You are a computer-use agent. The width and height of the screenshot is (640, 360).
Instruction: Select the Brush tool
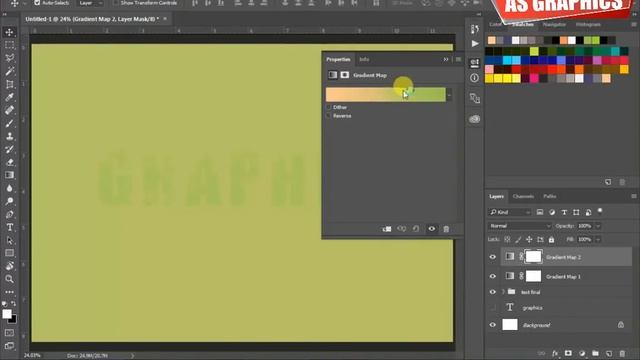tap(9, 123)
